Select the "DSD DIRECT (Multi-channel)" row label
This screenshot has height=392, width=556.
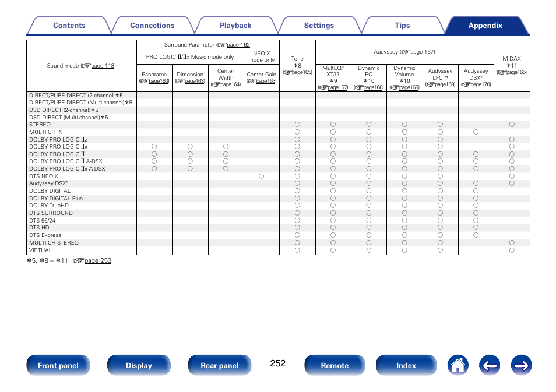[69, 117]
